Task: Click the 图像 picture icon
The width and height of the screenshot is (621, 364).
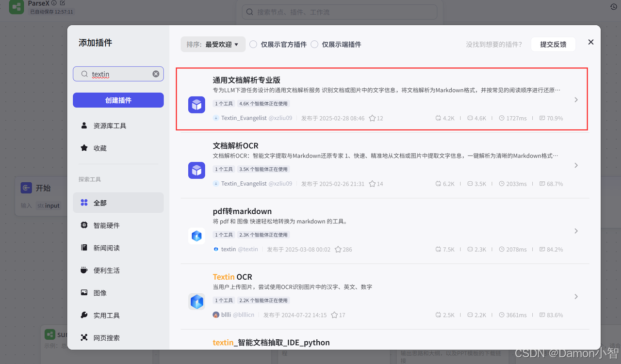Action: [84, 293]
